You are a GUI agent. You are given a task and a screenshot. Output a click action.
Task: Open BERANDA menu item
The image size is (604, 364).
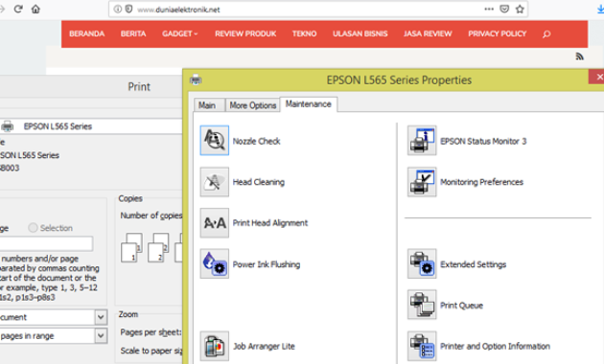click(87, 34)
